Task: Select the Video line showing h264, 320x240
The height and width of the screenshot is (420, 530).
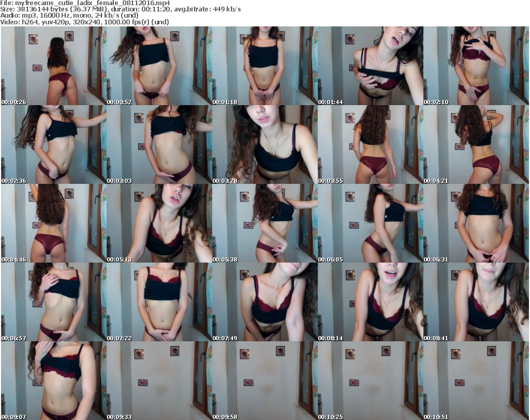Action: click(84, 22)
